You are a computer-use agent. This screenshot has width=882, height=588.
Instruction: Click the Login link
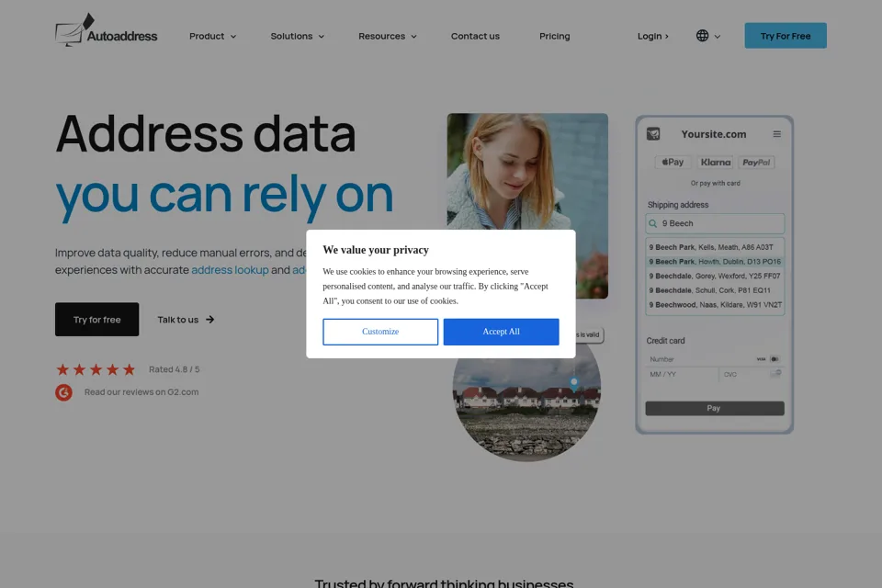point(653,36)
